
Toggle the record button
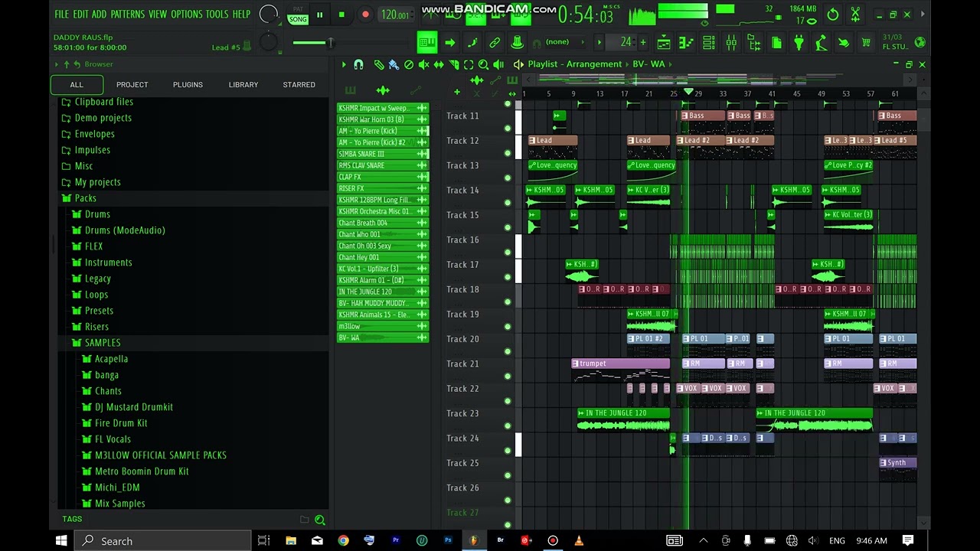pos(365,15)
